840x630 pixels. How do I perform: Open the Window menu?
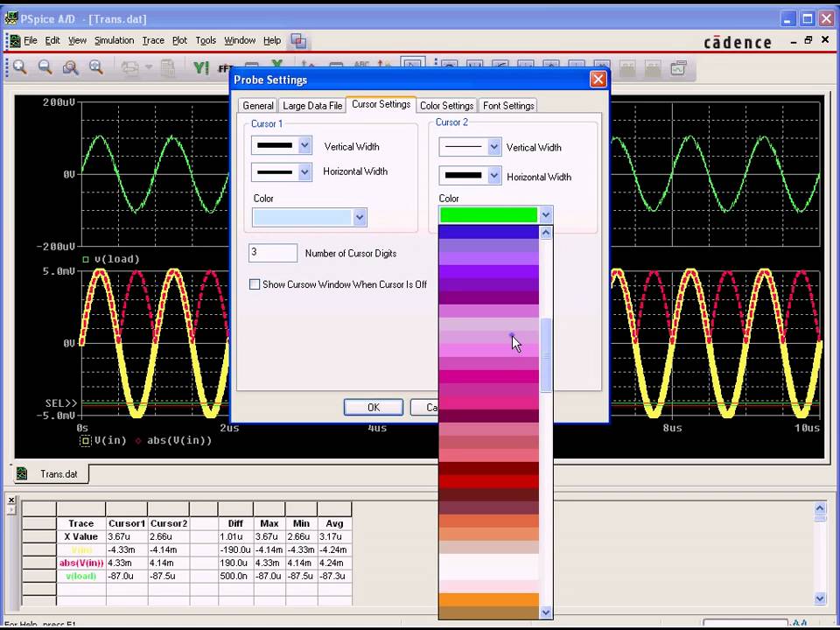pos(240,41)
